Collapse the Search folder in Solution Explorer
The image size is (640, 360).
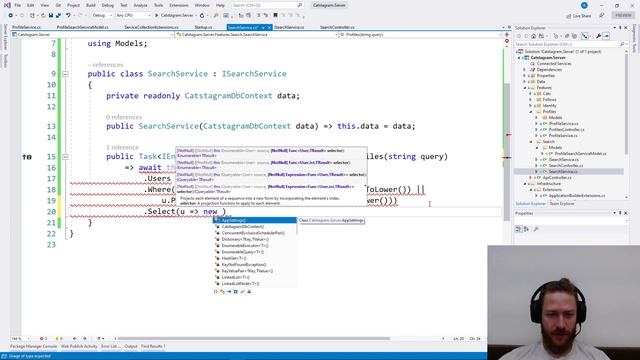click(x=531, y=142)
